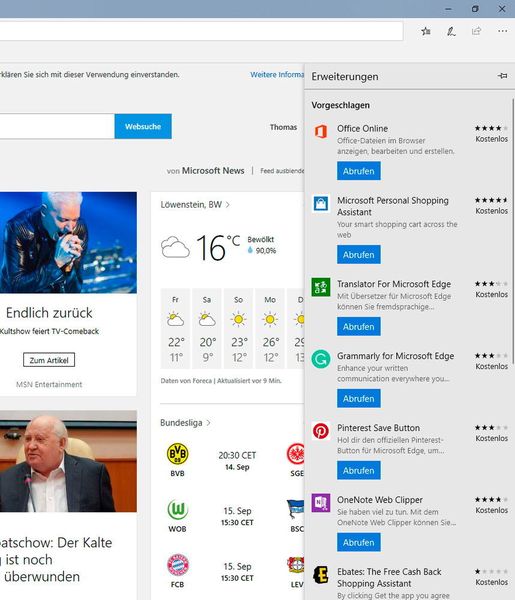
Task: Click the OneNote Web Clipper title
Action: click(x=380, y=500)
